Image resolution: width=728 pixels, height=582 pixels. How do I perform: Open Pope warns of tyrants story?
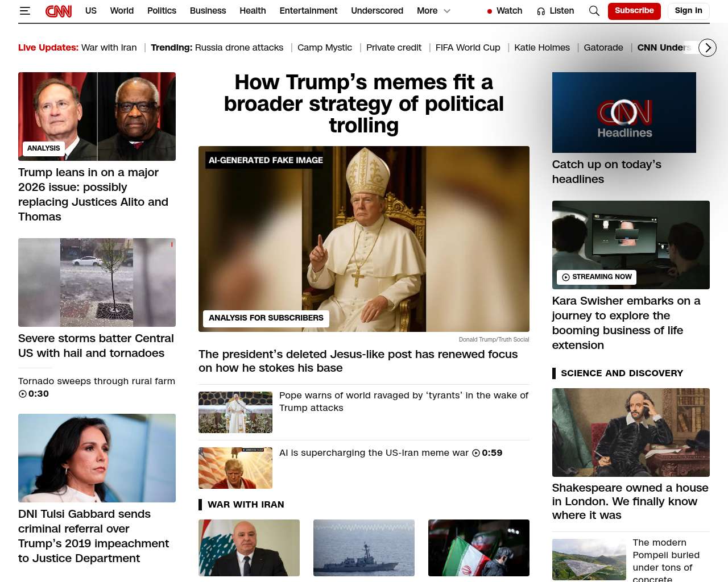click(404, 401)
